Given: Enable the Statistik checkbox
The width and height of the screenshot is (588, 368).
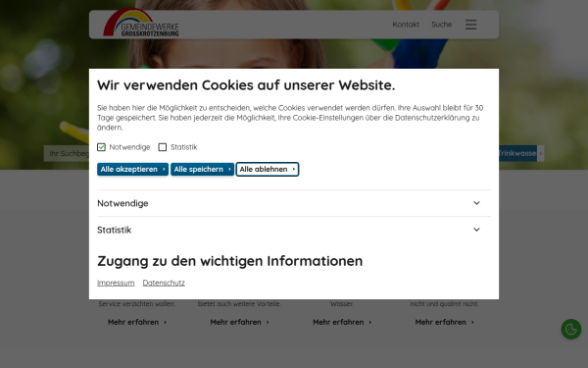Looking at the screenshot, I should tap(163, 147).
